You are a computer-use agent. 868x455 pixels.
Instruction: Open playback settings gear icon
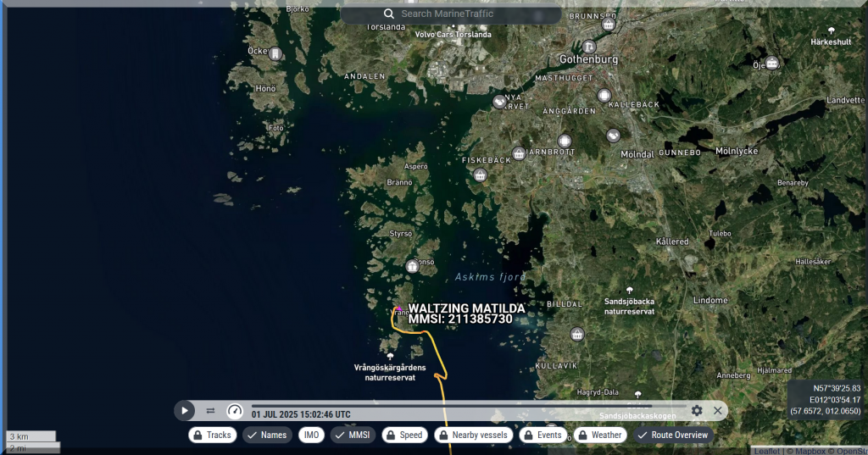coord(697,411)
